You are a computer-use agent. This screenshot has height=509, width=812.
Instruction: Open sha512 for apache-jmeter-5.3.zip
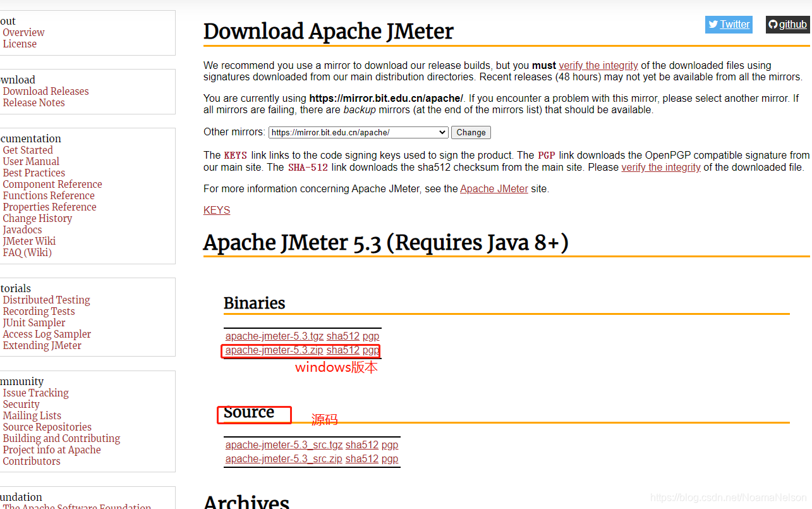343,350
